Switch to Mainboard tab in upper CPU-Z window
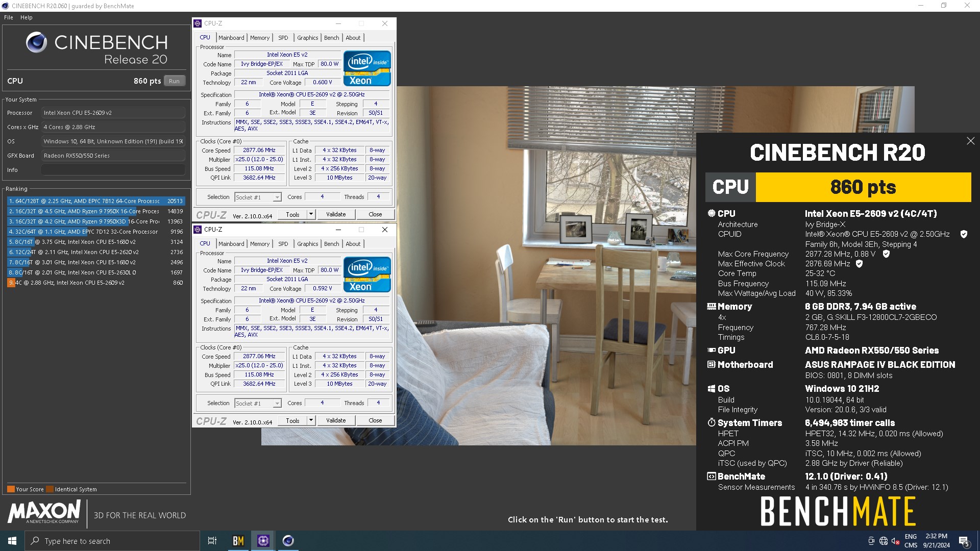Screen dimensions: 980x551 click(x=231, y=38)
